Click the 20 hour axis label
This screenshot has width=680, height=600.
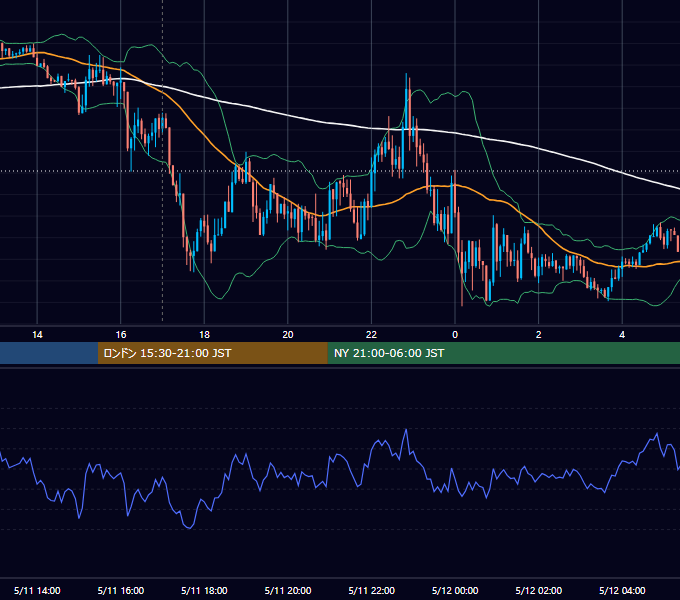[288, 335]
